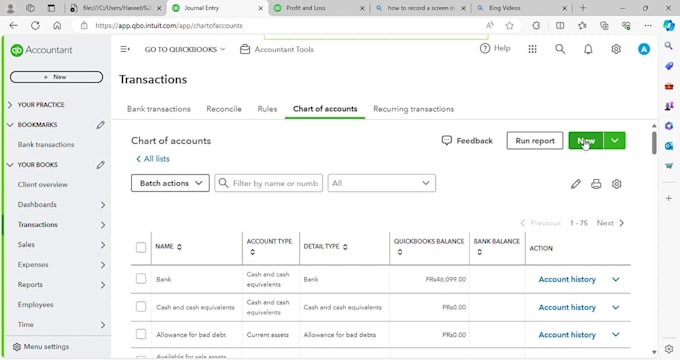Switch to the Reconcile tab
Viewport: 680px width, 360px height.
pyautogui.click(x=224, y=109)
